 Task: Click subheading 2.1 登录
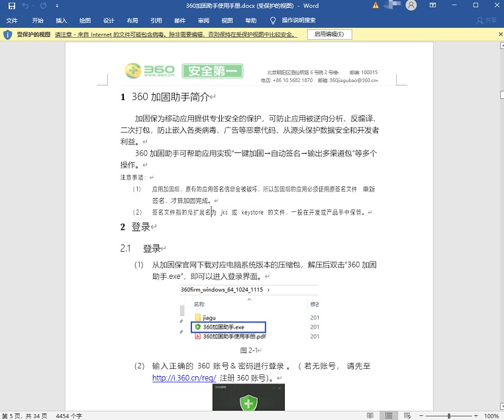coord(140,248)
